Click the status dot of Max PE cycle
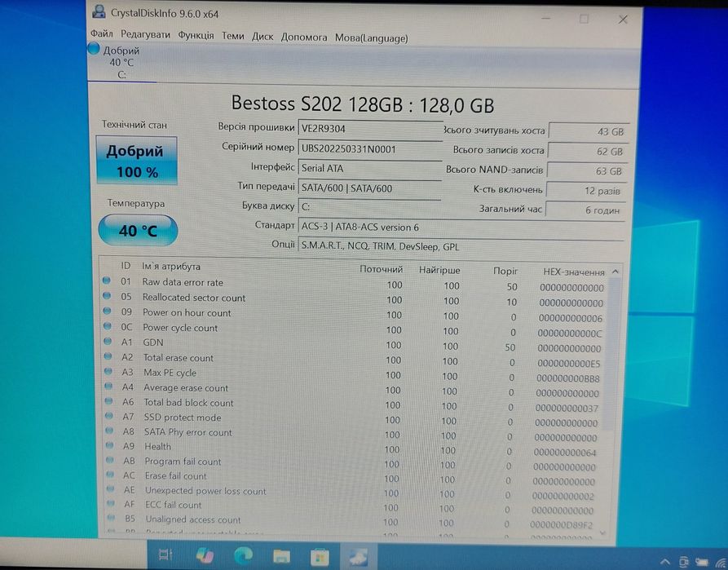The height and width of the screenshot is (570, 728). tap(108, 371)
